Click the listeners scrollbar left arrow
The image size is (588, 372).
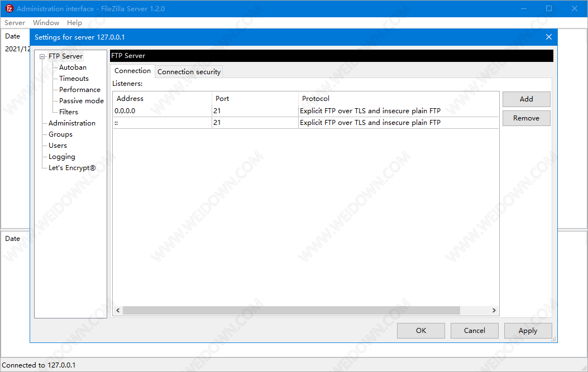118,310
